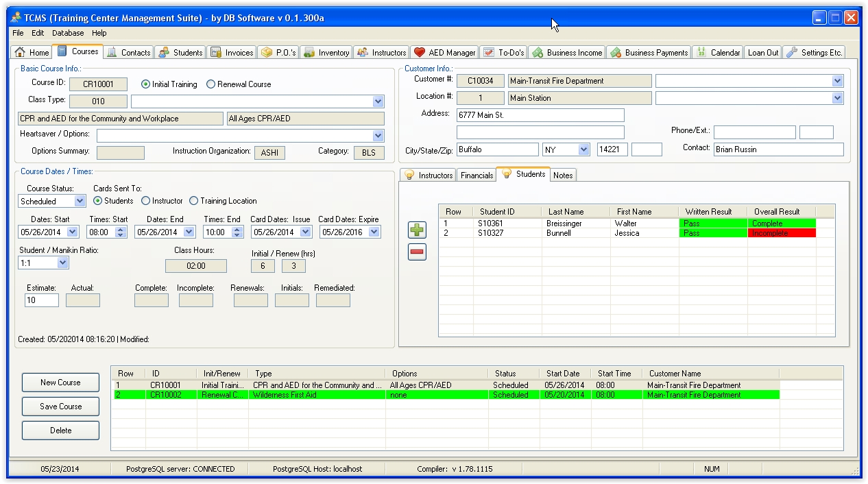This screenshot has width=868, height=484.
Task: Open the Inventory truck icon tab
Action: coord(326,53)
